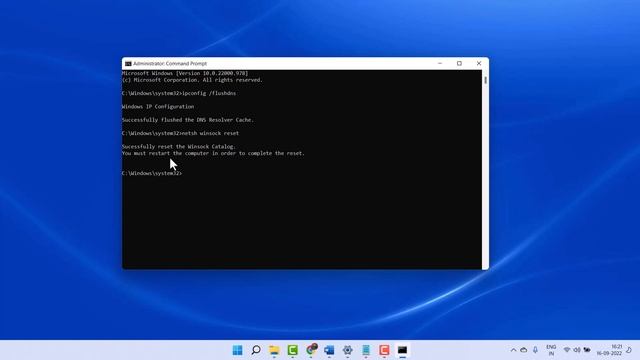The image size is (640, 360).
Task: Open Microsoft Word from taskbar
Action: coord(329,350)
